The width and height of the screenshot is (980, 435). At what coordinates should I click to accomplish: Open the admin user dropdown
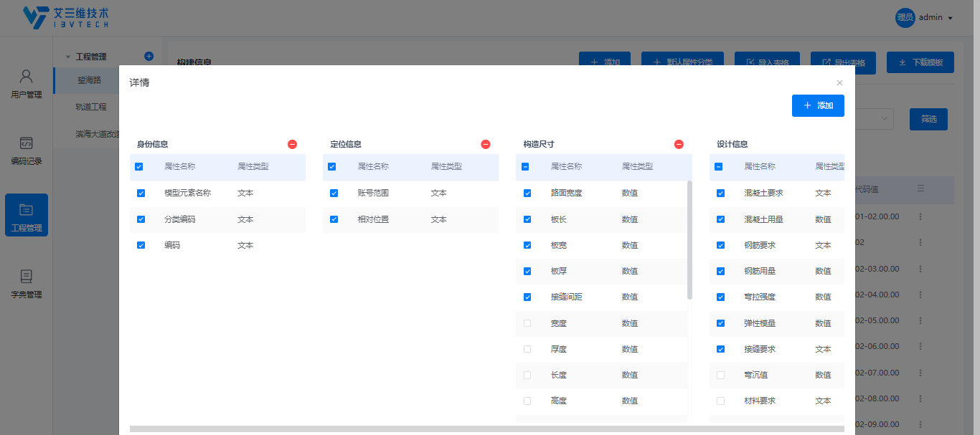(x=924, y=18)
